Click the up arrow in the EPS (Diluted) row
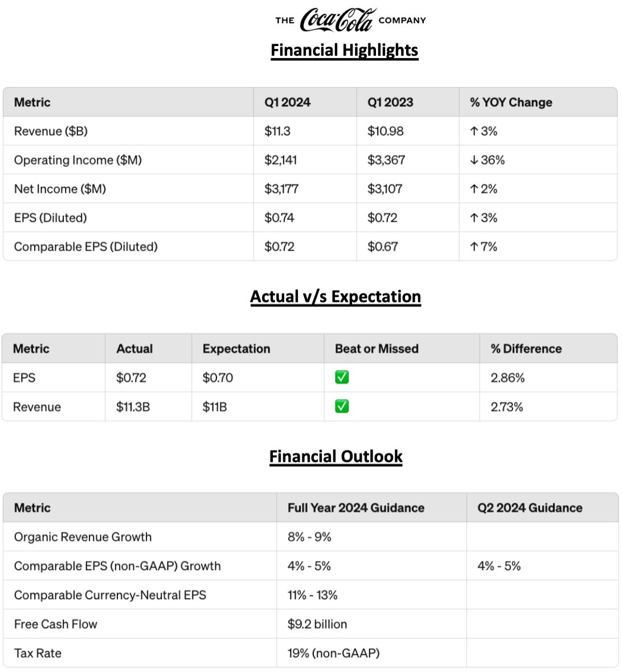This screenshot has width=622, height=672. click(x=474, y=218)
